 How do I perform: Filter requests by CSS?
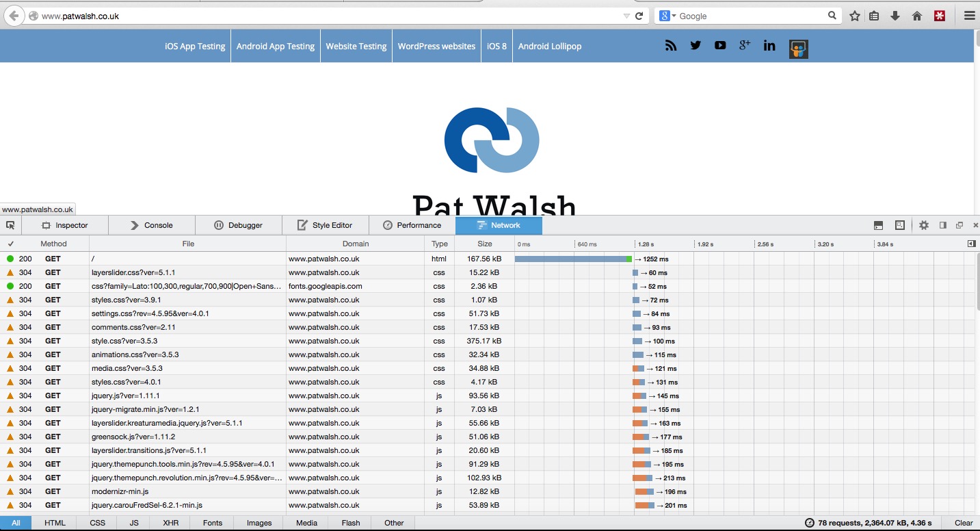pos(98,523)
